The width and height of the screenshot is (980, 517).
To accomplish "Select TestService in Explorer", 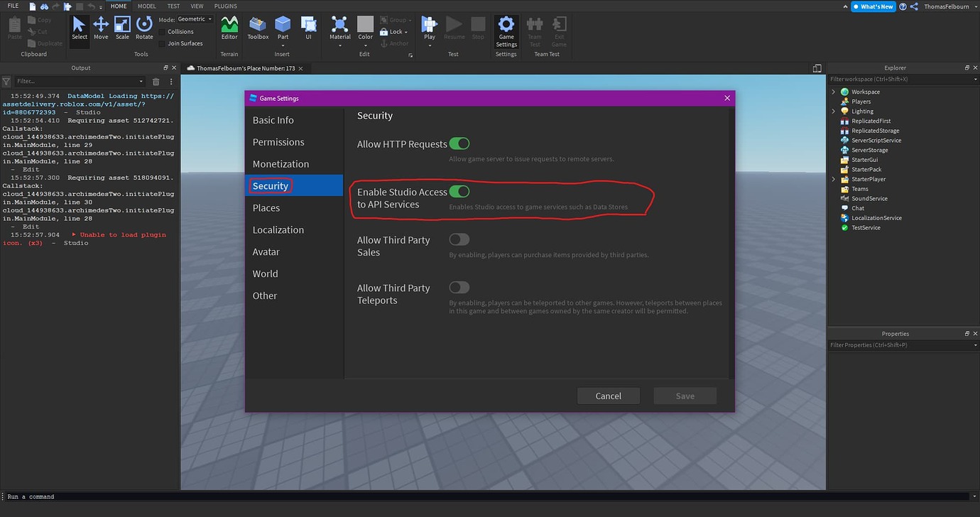I will pyautogui.click(x=866, y=227).
